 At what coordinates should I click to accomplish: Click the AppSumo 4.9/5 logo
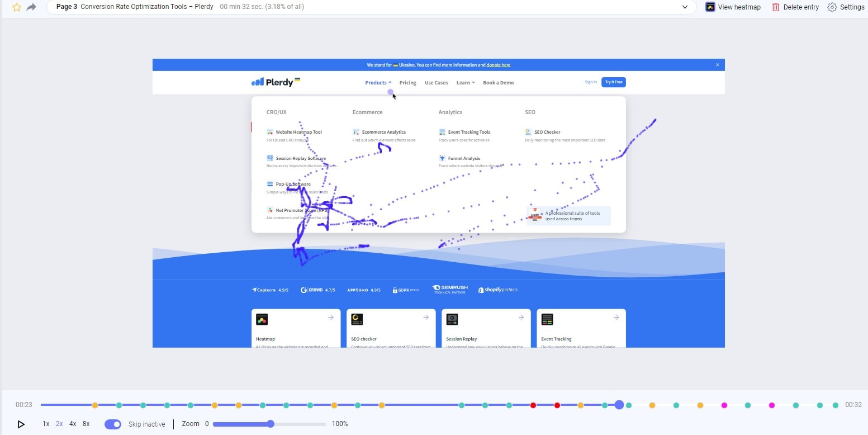pyautogui.click(x=364, y=290)
